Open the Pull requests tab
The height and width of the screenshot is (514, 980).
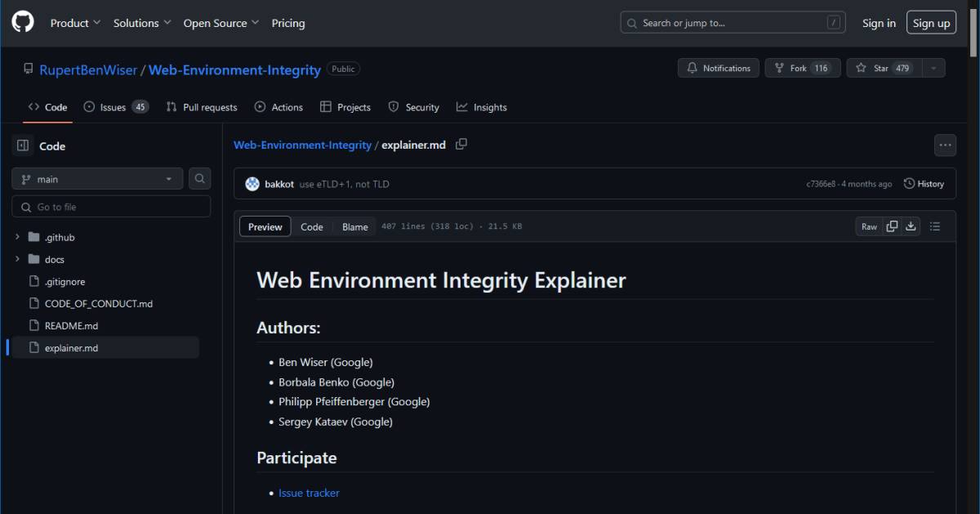point(202,107)
